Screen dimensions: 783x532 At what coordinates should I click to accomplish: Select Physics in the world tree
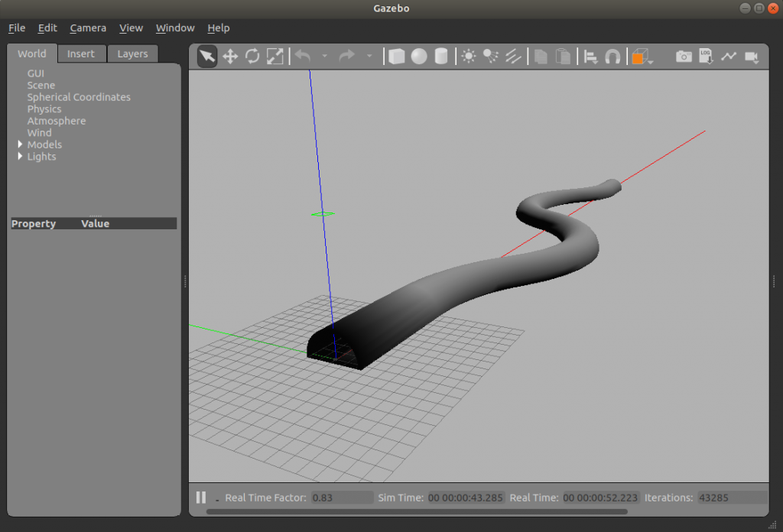44,109
